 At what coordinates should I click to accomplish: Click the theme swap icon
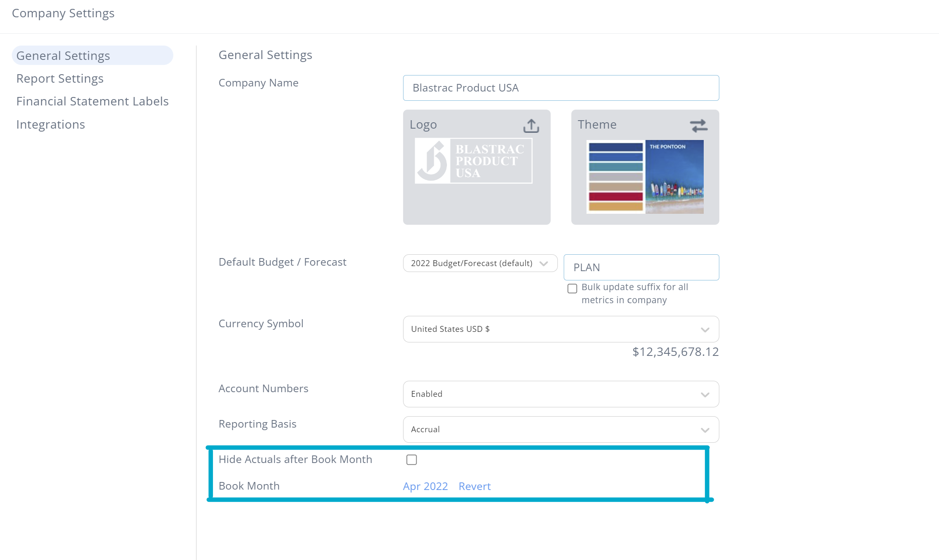point(698,125)
